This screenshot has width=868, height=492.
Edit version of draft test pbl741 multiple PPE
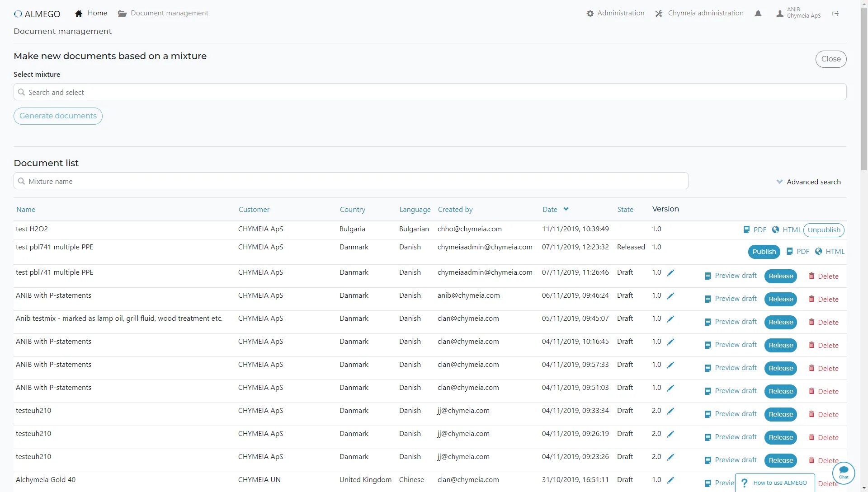670,272
